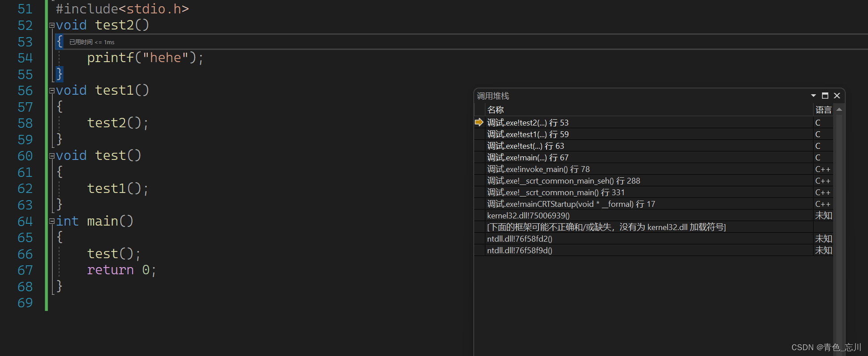Screen dimensions: 868x356
Task: Collapse the test2 function fold marker
Action: [x=52, y=25]
